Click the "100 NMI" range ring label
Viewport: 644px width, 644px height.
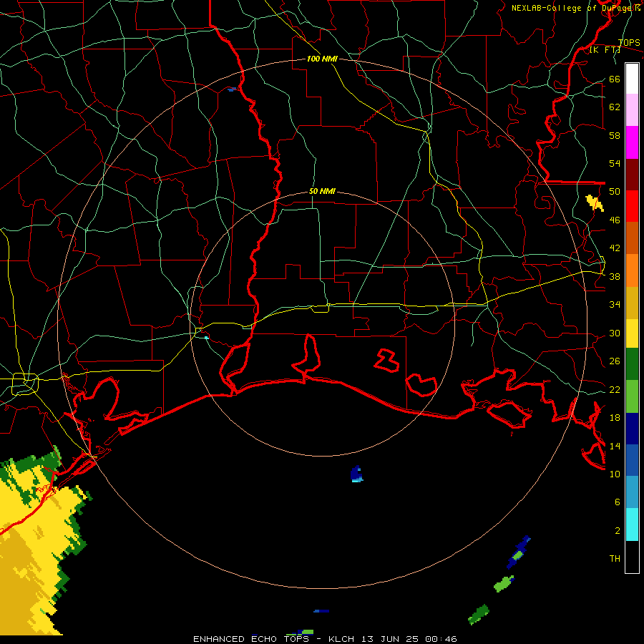point(322,59)
